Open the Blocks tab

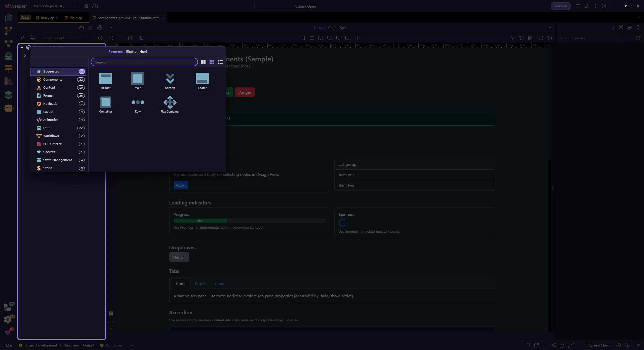131,52
